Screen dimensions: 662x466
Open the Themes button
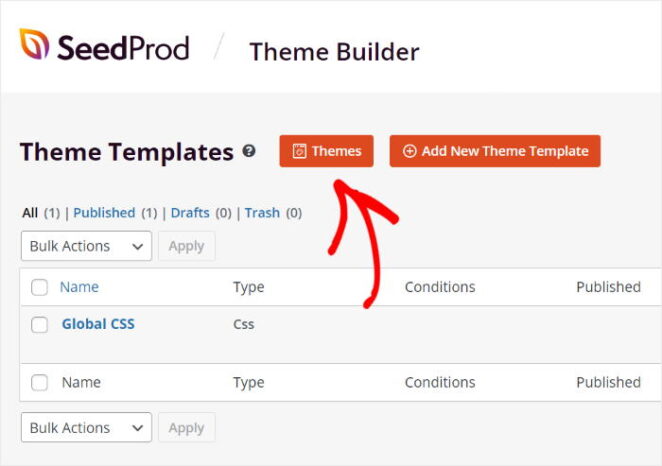pyautogui.click(x=326, y=151)
